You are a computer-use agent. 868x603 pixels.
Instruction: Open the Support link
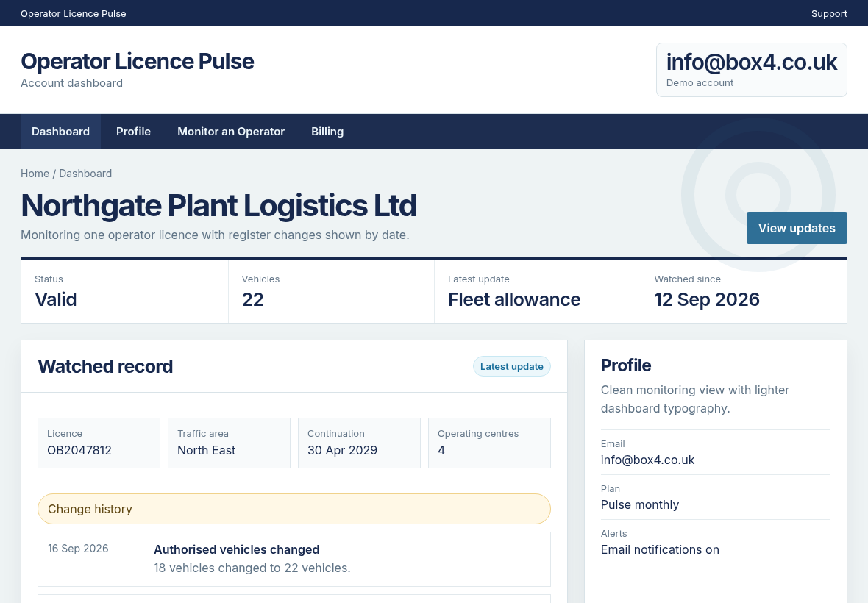(x=829, y=13)
